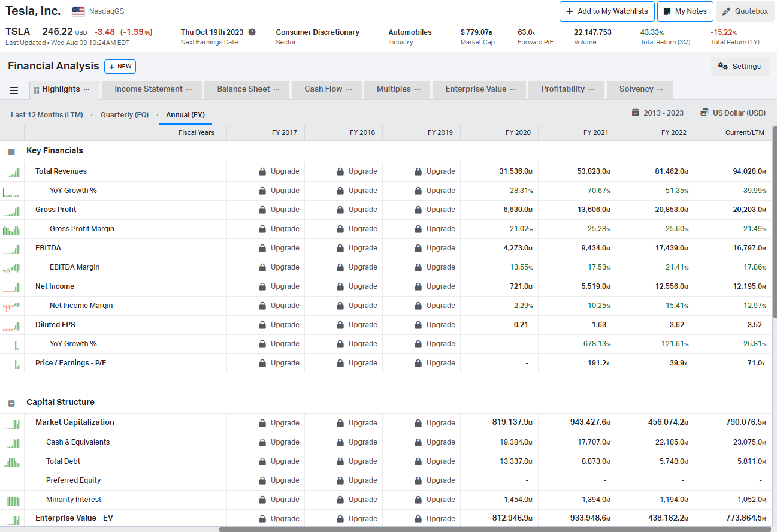
Task: Click the Net Income Margin sparkline icon
Action: 12,306
